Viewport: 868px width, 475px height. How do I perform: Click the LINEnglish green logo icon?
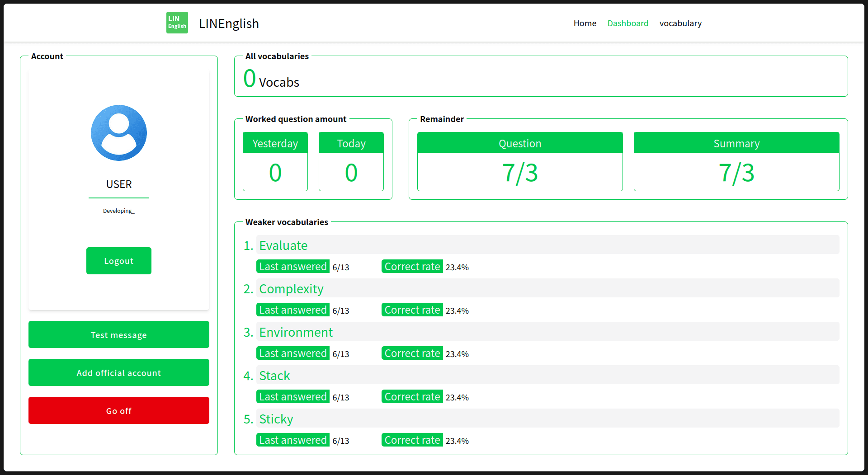coord(177,23)
